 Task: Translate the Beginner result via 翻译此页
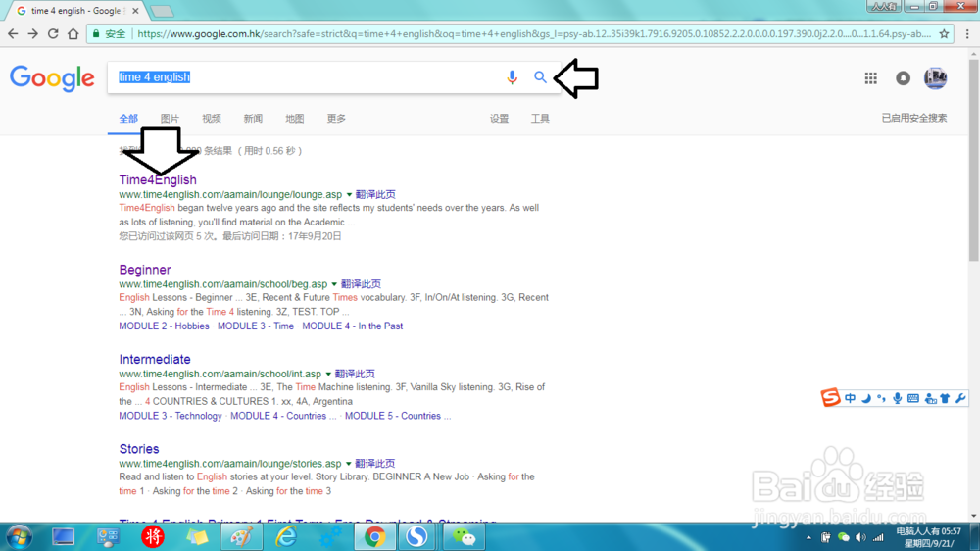click(361, 284)
